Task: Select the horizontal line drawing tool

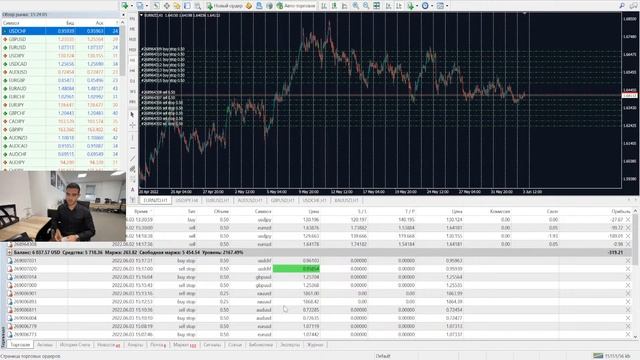Action: point(132,148)
